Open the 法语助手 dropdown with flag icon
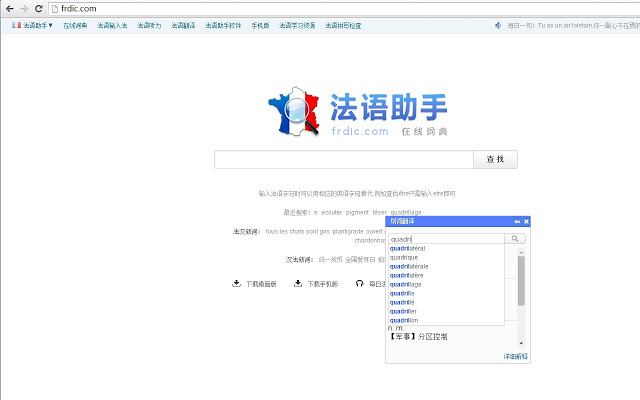This screenshot has height=400, width=640. 32,25
